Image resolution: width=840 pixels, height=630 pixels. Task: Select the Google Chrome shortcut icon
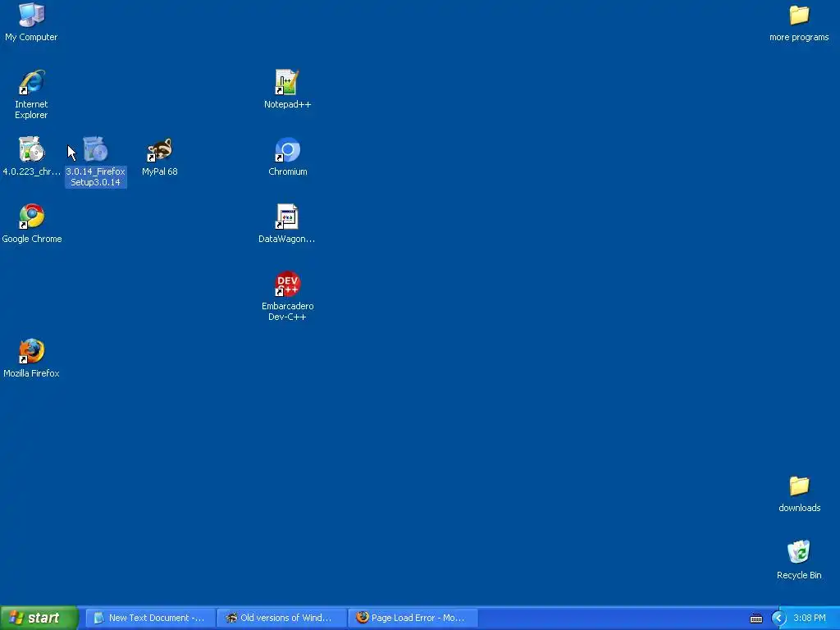coord(32,217)
